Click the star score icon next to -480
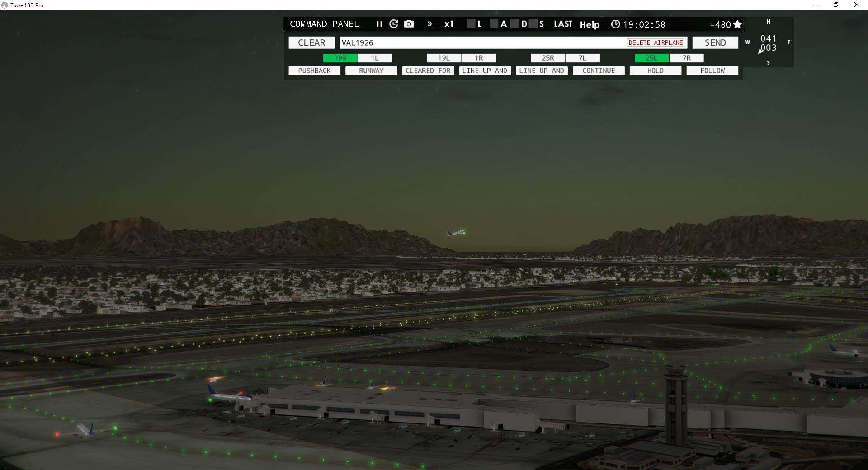 737,24
